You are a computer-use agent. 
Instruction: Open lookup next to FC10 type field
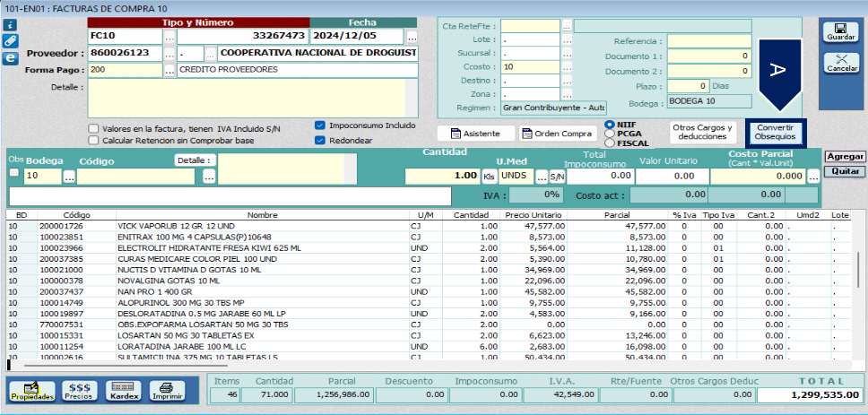click(x=169, y=37)
